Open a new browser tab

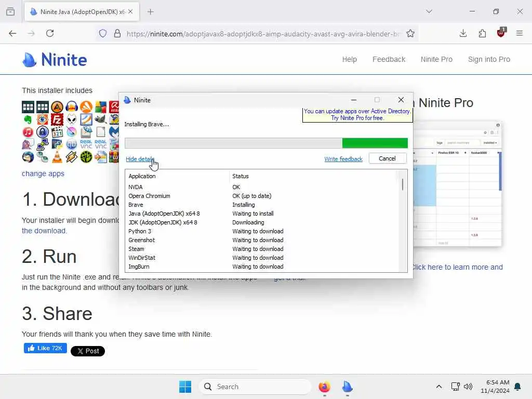tap(151, 11)
